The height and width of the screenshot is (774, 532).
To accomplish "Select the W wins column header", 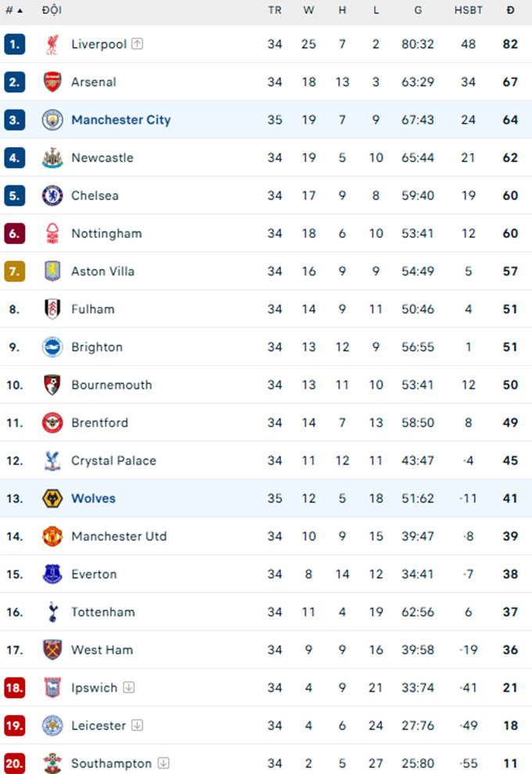I will [309, 11].
